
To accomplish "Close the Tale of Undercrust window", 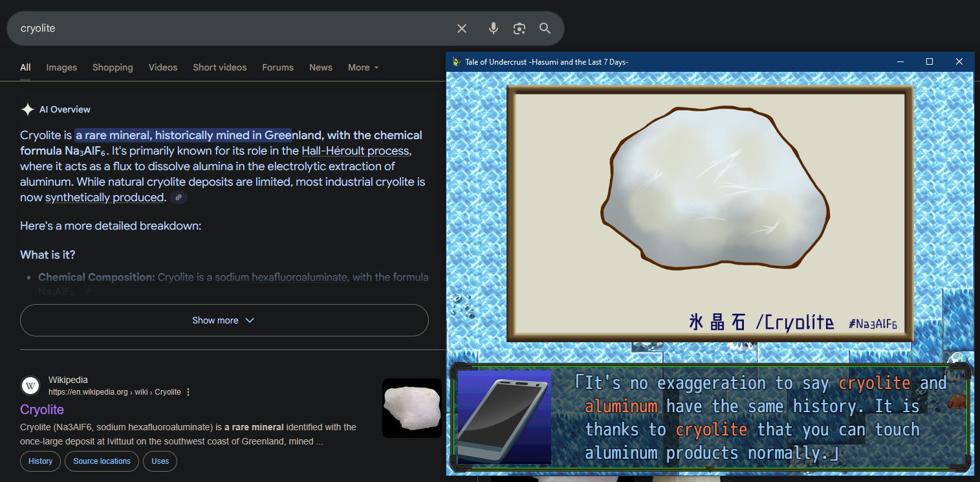I will pyautogui.click(x=959, y=62).
